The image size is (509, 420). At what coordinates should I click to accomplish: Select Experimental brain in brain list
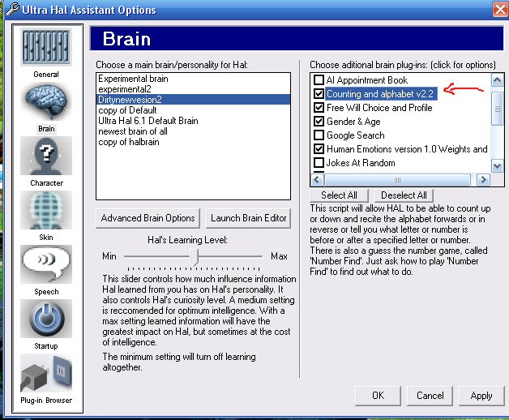[193, 79]
